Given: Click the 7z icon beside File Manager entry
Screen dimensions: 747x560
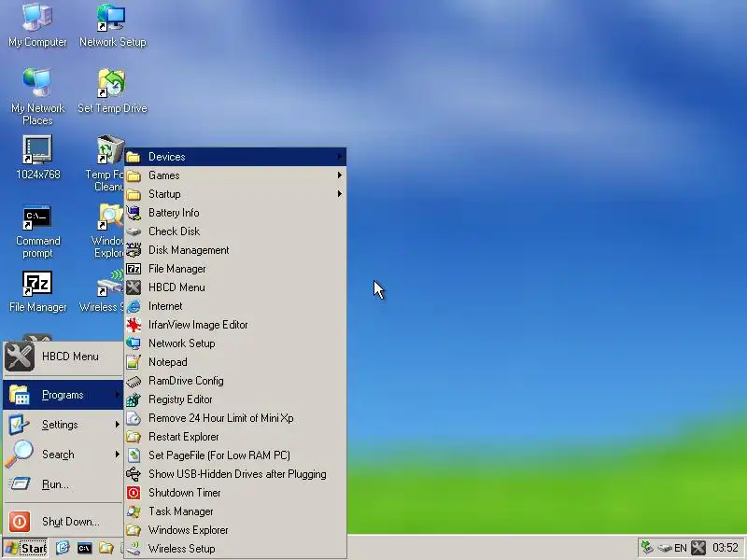Looking at the screenshot, I should [134, 269].
